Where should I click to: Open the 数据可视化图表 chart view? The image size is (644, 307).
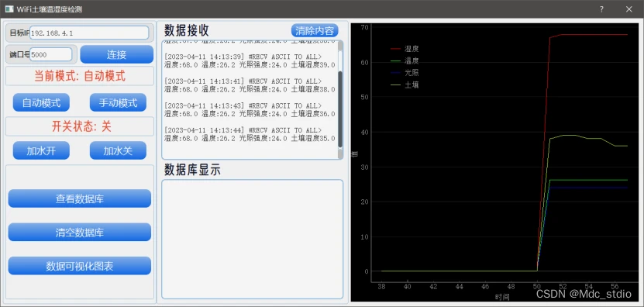point(80,267)
